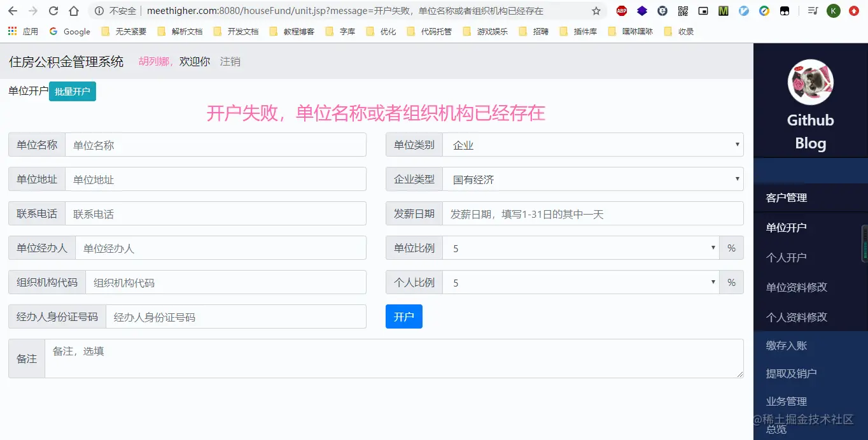Open the 字库 bookmark folder
Screen dimensions: 868x440
tap(340, 31)
